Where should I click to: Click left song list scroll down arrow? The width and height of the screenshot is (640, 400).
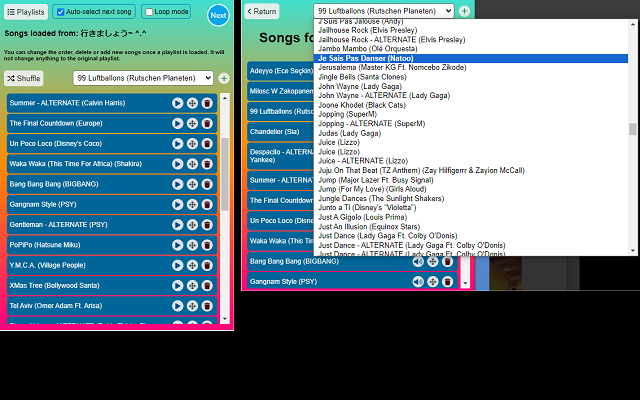point(224,319)
